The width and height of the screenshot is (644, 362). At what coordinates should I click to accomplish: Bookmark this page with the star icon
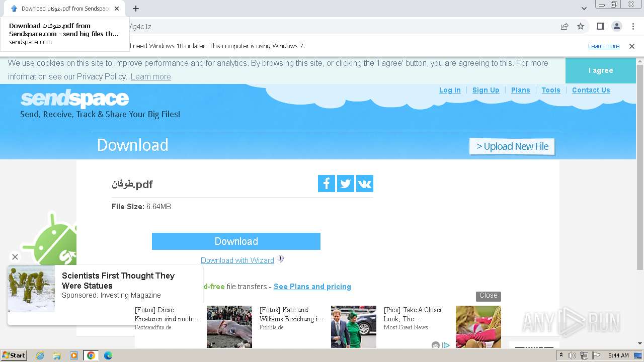click(x=581, y=26)
